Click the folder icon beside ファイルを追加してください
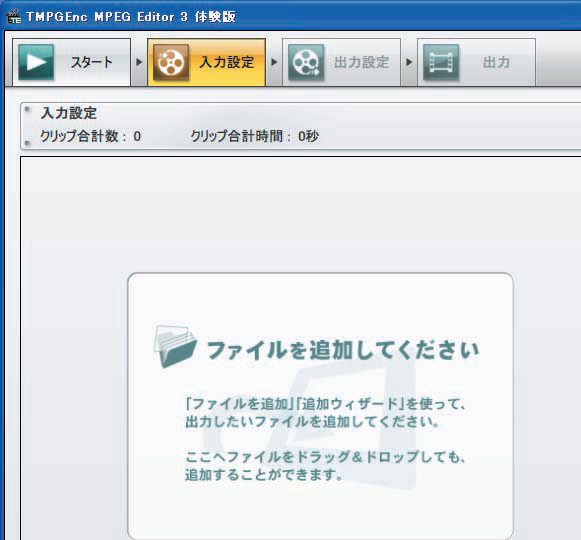The height and width of the screenshot is (540, 581). [x=175, y=347]
